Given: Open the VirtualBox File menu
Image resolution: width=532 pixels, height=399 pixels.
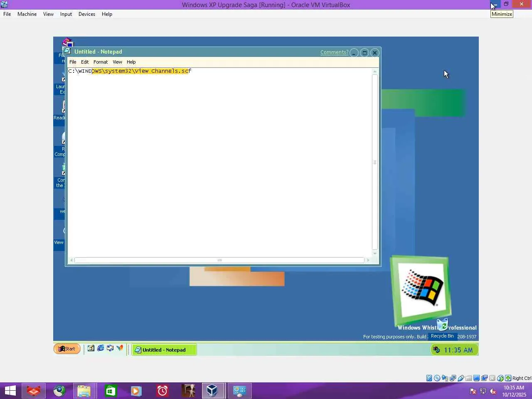Looking at the screenshot, I should click(x=7, y=14).
